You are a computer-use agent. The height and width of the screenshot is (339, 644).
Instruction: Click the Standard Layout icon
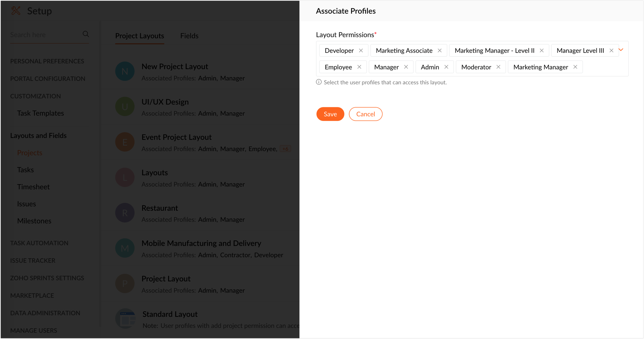tap(125, 319)
